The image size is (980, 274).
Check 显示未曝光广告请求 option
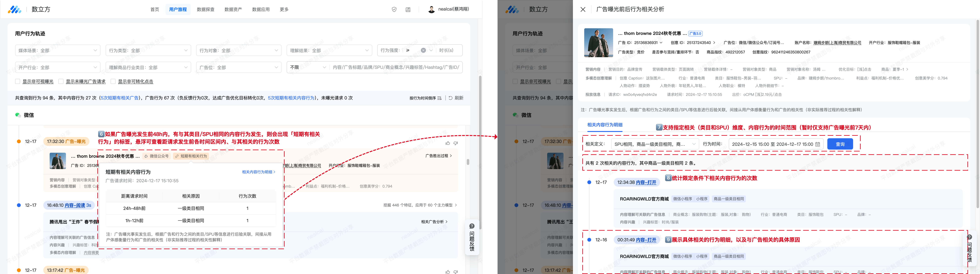pyautogui.click(x=61, y=81)
